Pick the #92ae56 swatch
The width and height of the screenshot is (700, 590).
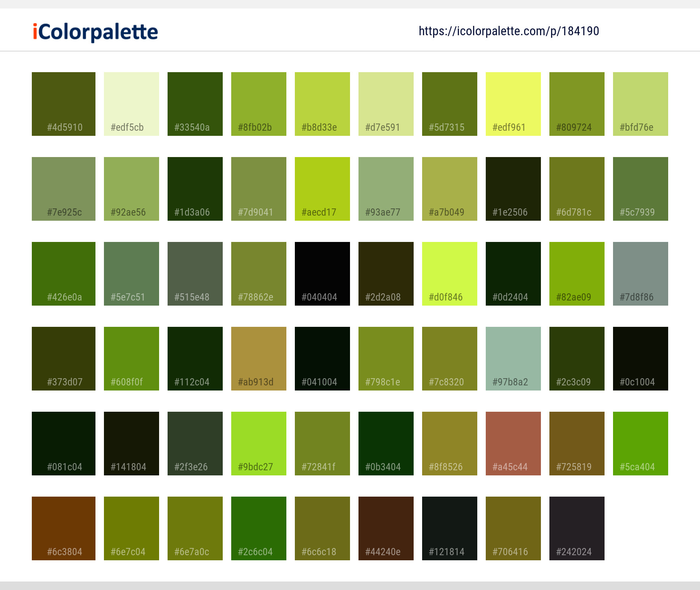[x=132, y=189]
